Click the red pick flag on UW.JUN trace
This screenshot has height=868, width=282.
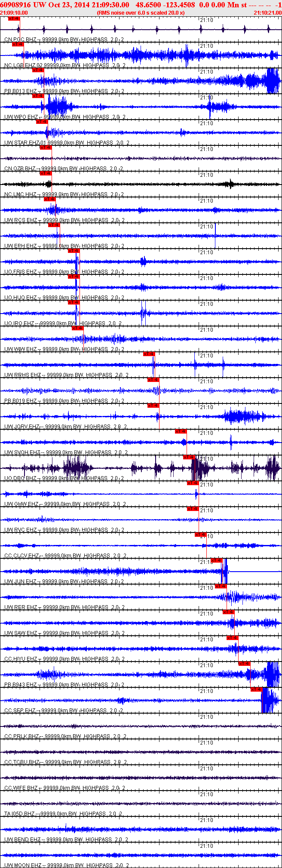217,560
